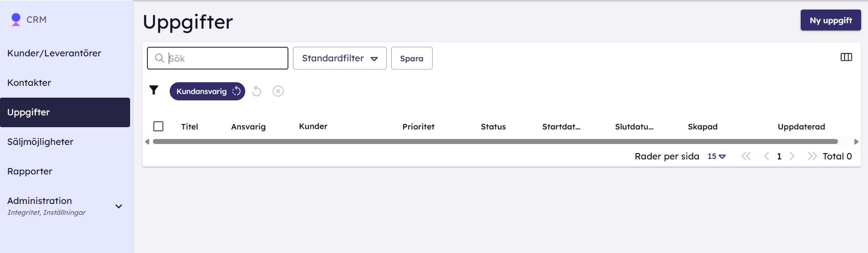The height and width of the screenshot is (253, 868).
Task: Open the Standardfilter dropdown
Action: coord(340,58)
